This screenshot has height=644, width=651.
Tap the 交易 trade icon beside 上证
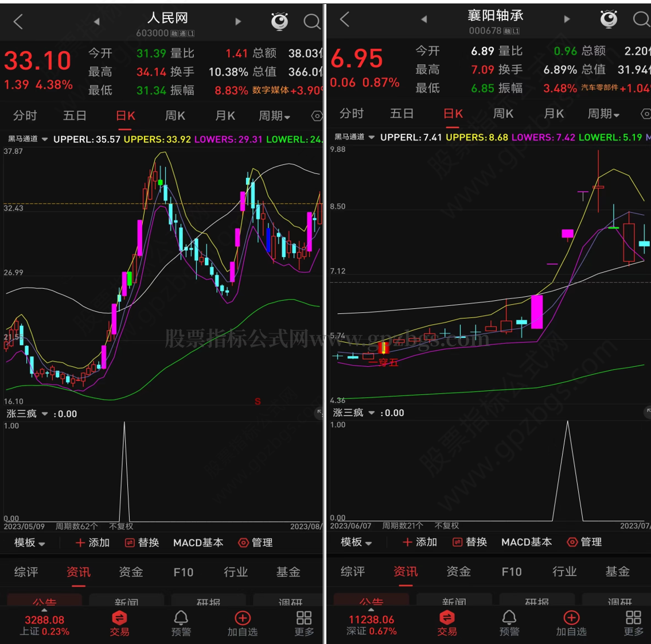tap(119, 624)
